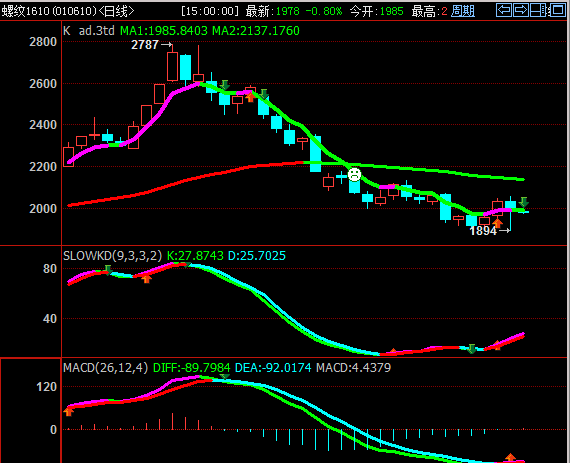Click orange up arrow at MACD panel end
Screen dimensions: 570x463
click(510, 458)
